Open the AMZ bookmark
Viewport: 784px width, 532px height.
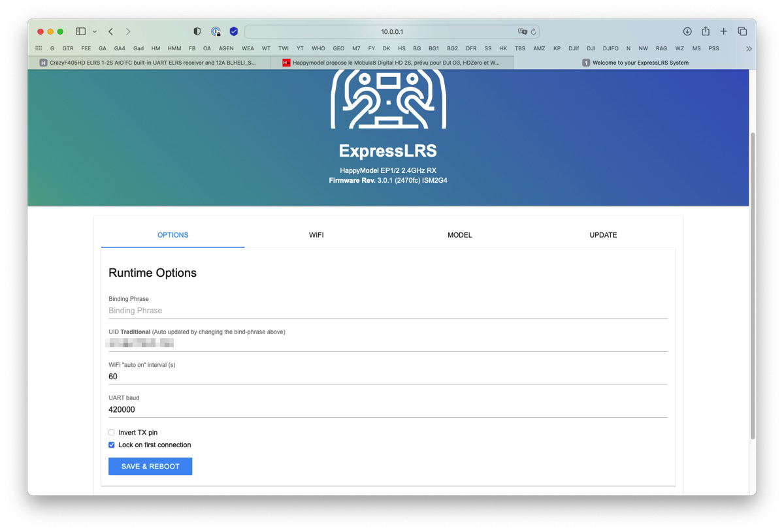(x=539, y=48)
